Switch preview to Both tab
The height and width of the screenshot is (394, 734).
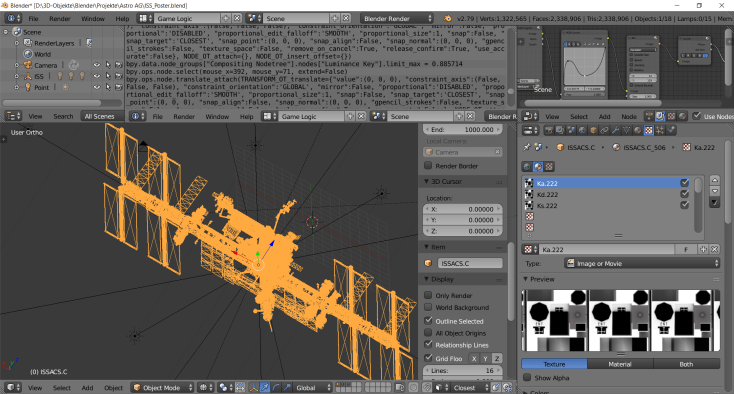coord(686,364)
